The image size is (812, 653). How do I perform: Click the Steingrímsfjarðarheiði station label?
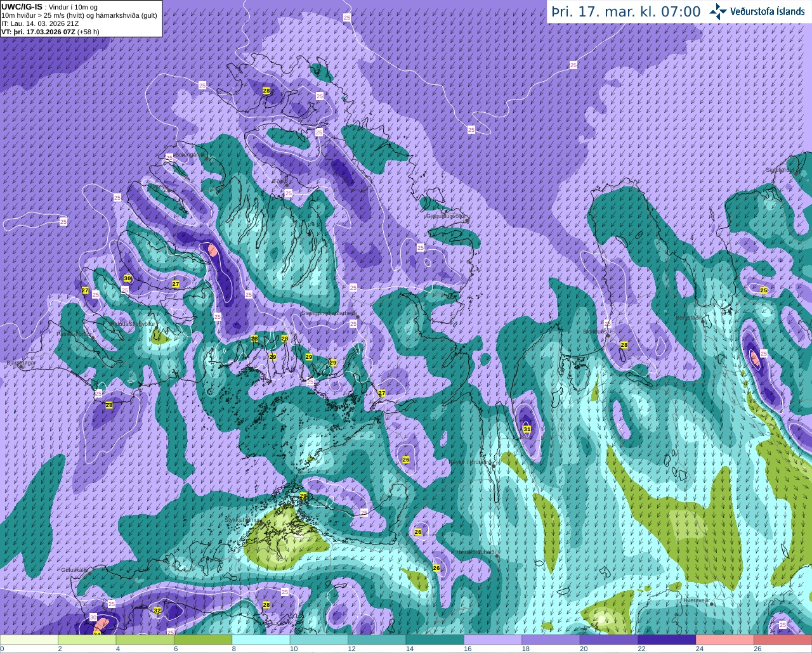click(329, 313)
